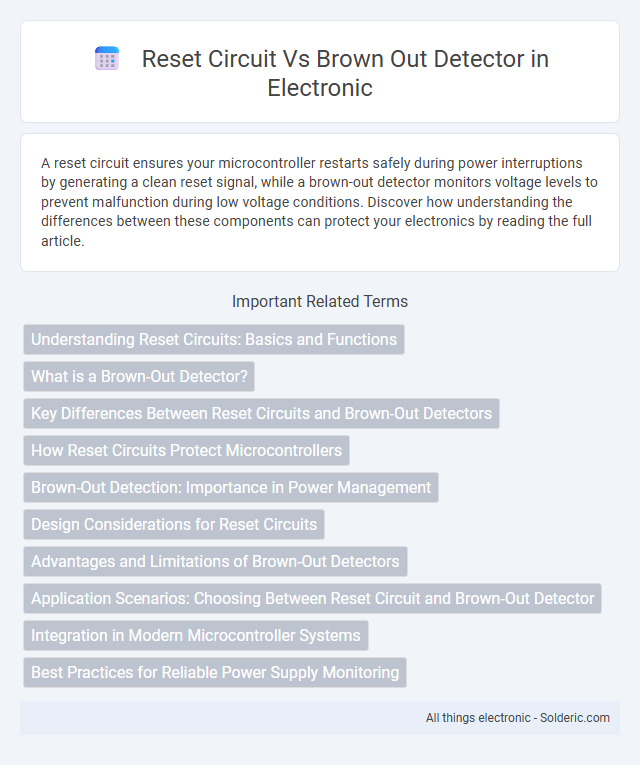The image size is (640, 765).
Task: Open Brown-Out Detection: Importance in Power Management
Action: click(x=231, y=487)
